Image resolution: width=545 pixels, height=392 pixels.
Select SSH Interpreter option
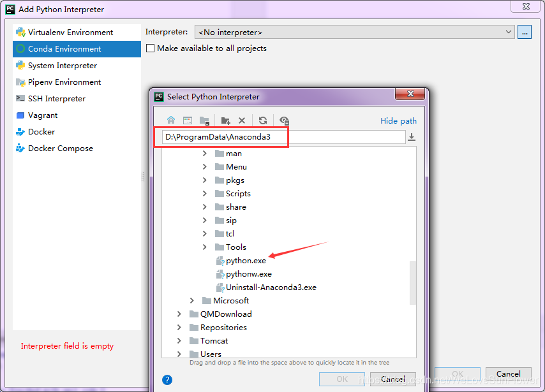click(77, 99)
